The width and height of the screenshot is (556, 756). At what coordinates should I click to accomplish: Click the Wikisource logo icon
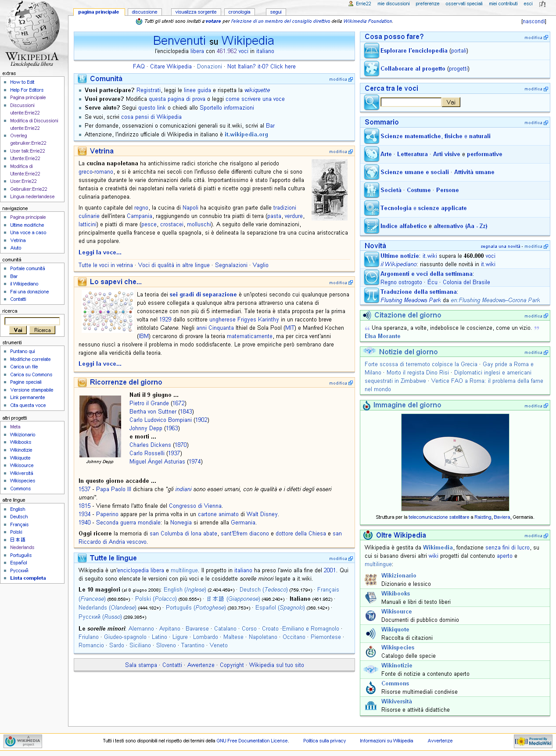[371, 616]
